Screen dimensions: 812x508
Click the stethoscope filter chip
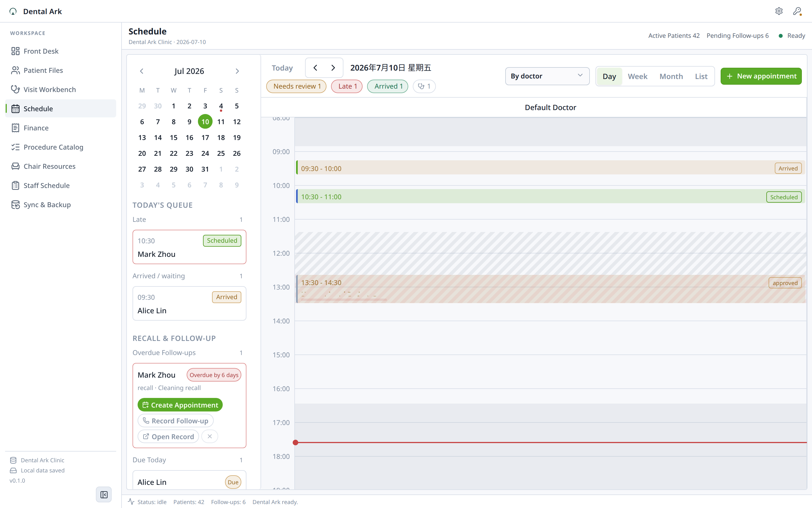point(424,86)
